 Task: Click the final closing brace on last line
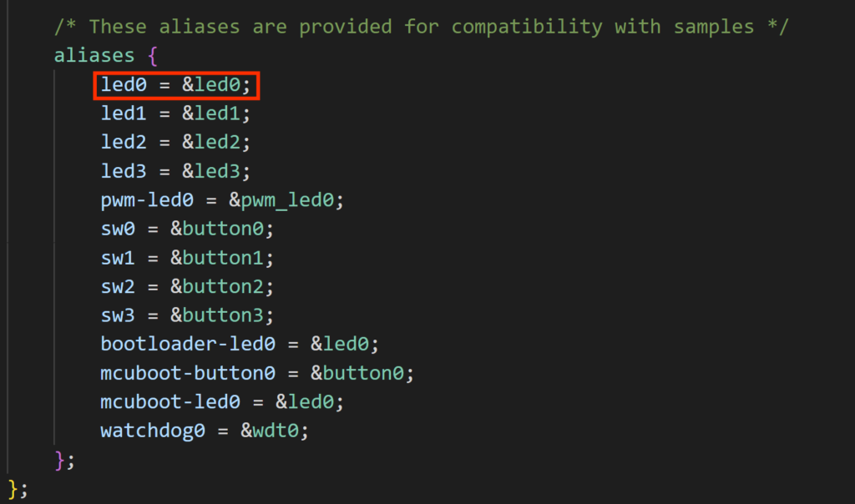(x=14, y=488)
